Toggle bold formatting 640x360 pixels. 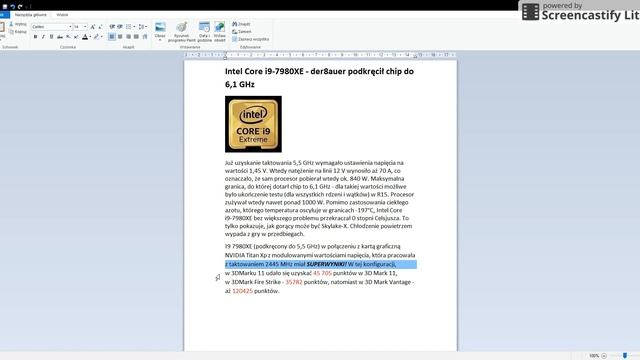[35, 37]
